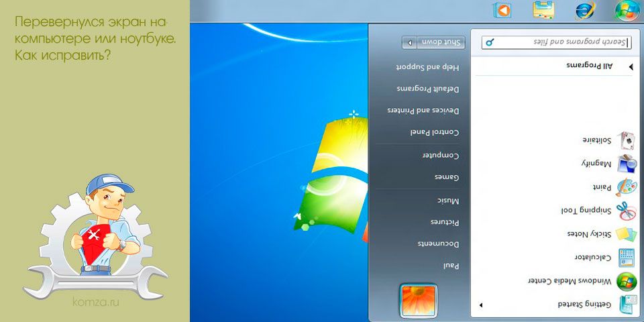This screenshot has height=322, width=644.
Task: Open the Shut down options arrow
Action: 409,42
